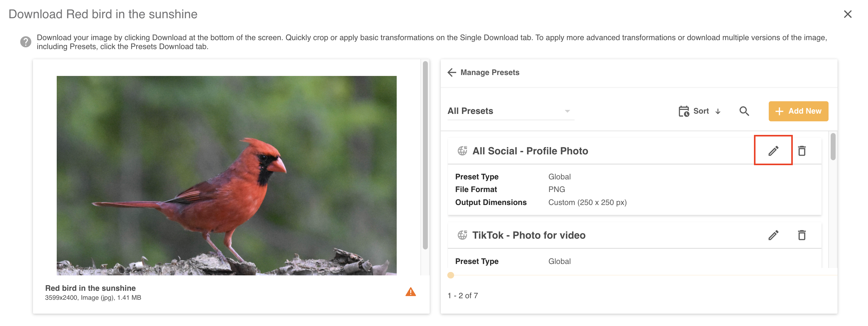
Task: Open the All Presets dropdown
Action: point(510,111)
